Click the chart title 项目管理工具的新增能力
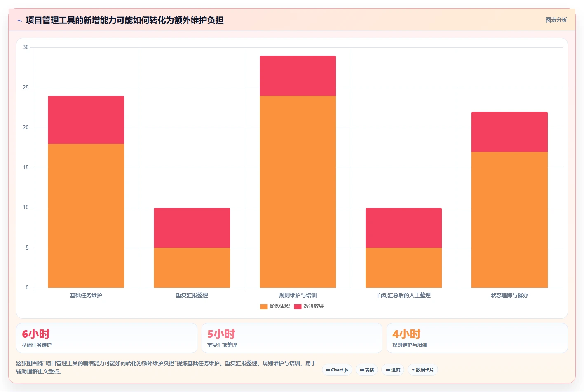Viewport: 584px width, 392px height. click(x=124, y=20)
